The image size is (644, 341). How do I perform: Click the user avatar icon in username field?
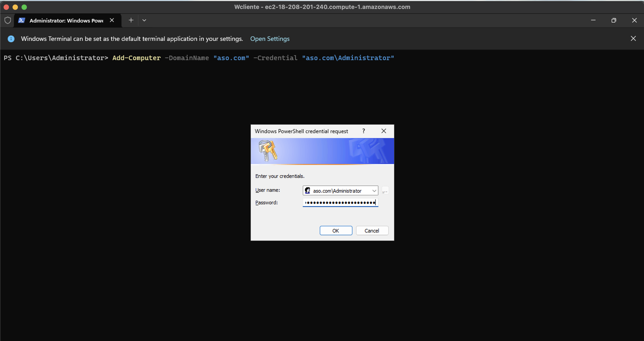(307, 191)
